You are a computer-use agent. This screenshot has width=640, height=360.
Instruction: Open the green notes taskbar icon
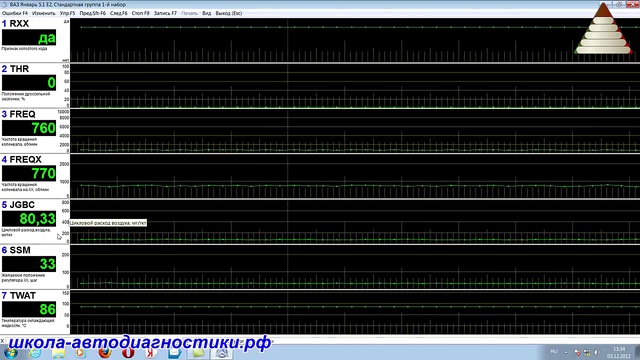coord(198,353)
